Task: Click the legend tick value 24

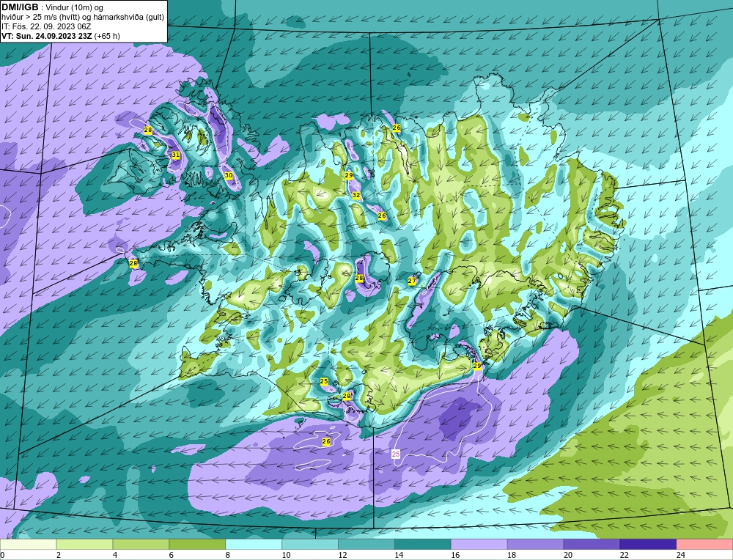Action: click(680, 555)
